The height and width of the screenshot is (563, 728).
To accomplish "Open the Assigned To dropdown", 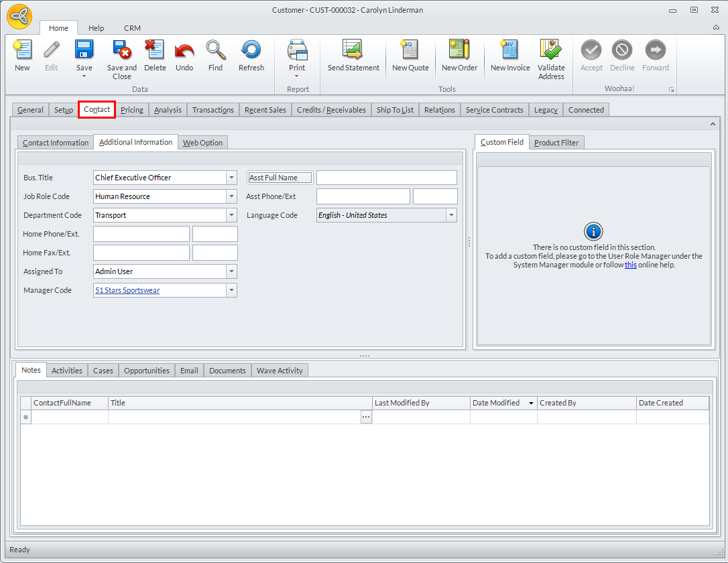I will (231, 271).
